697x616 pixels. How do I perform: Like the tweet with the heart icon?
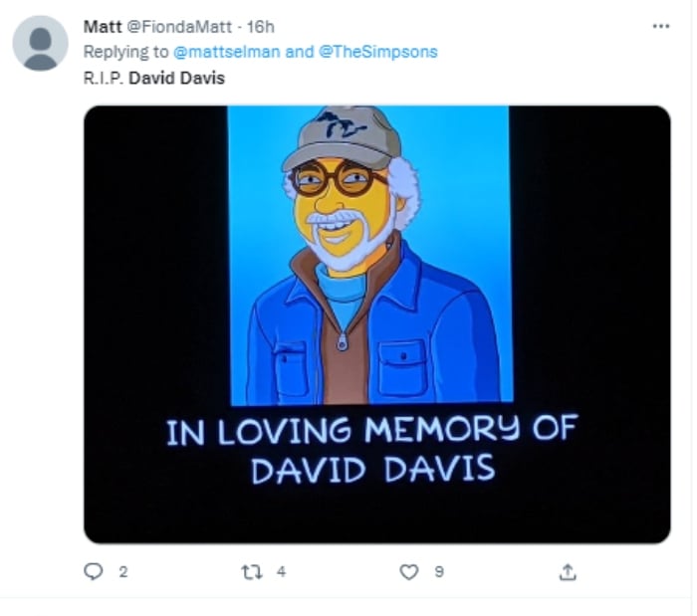(408, 571)
